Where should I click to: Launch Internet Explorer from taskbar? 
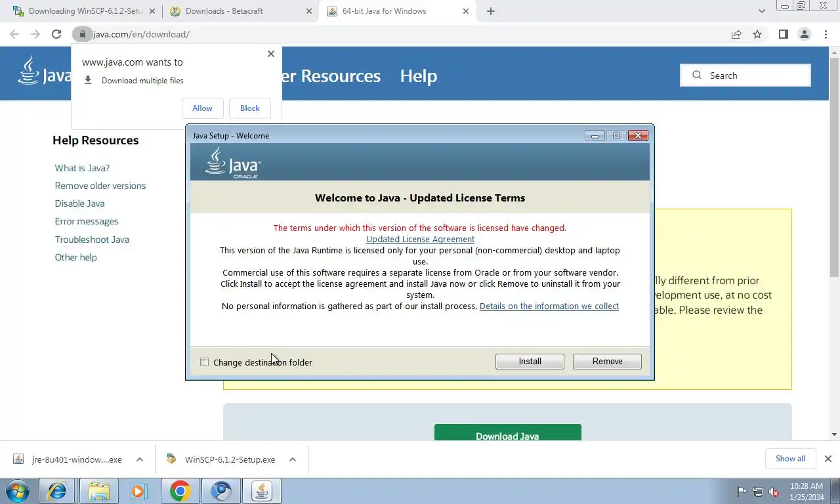pos(57,491)
